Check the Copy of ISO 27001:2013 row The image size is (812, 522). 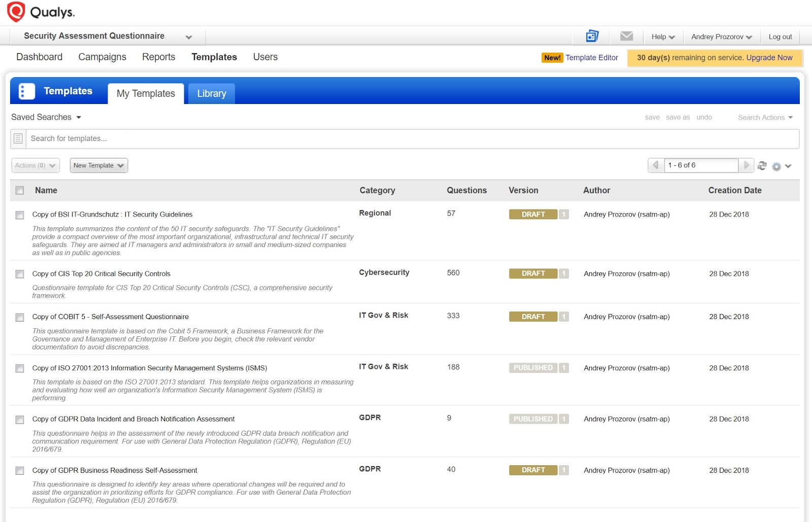(x=20, y=368)
